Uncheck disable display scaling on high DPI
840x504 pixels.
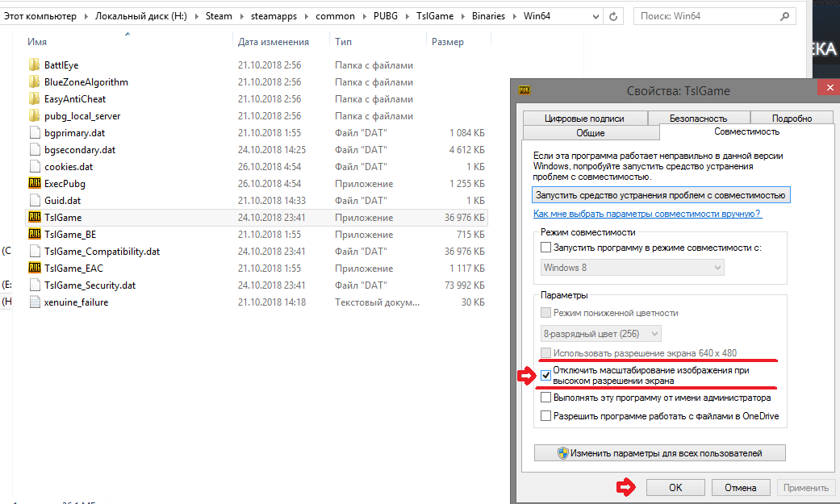(x=545, y=376)
